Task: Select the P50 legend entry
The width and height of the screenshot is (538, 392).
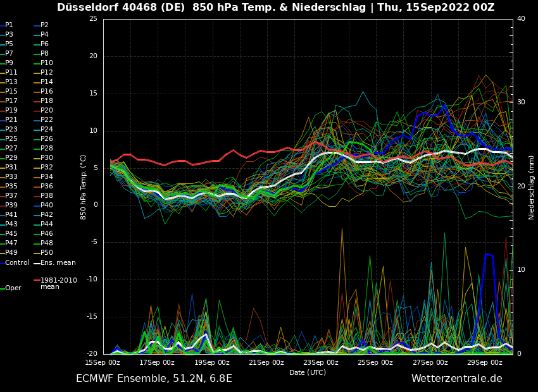Action: click(x=47, y=253)
